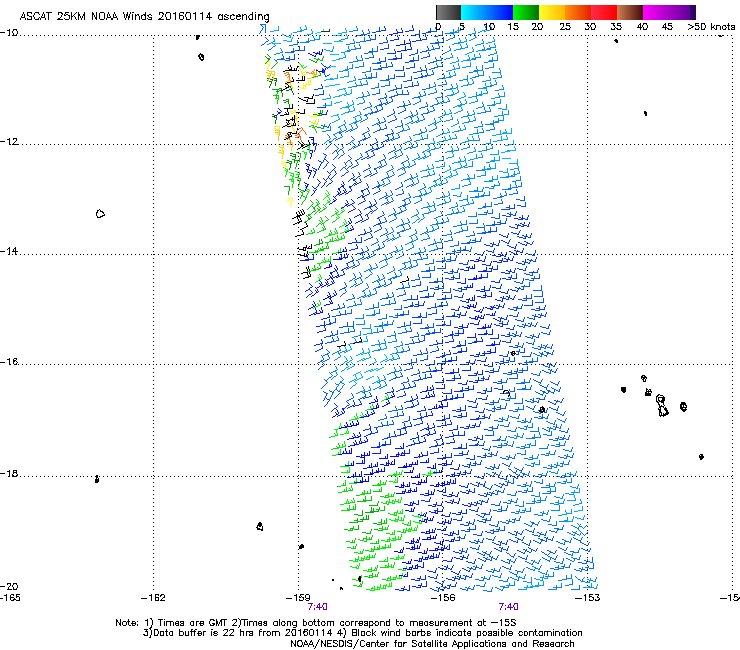Click the purple '7:40' time label near -159

tap(317, 607)
